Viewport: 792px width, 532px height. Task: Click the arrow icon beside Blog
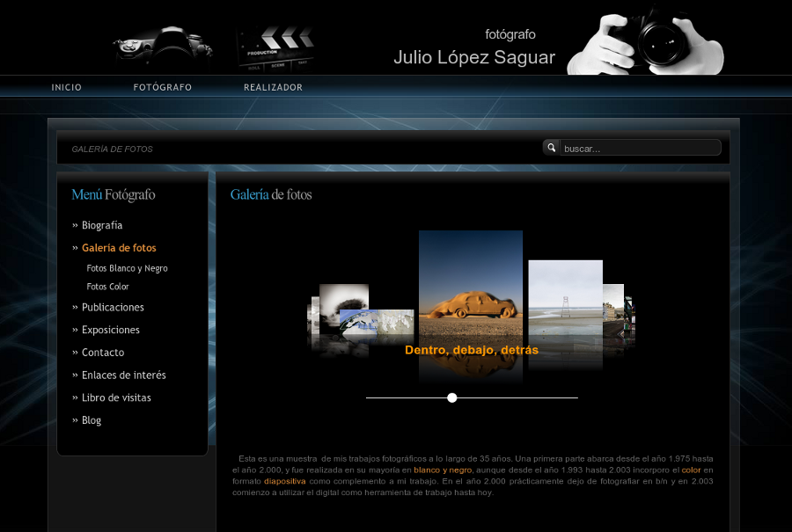tap(74, 419)
